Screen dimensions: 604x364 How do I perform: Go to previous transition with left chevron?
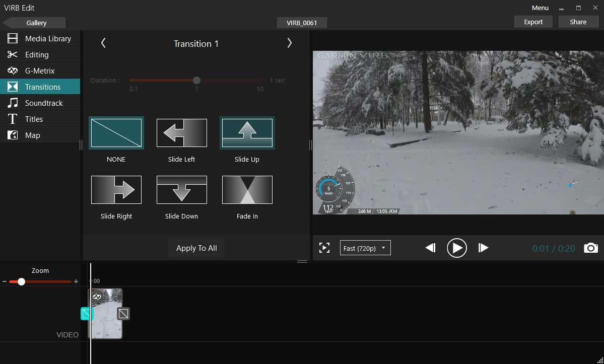point(103,43)
